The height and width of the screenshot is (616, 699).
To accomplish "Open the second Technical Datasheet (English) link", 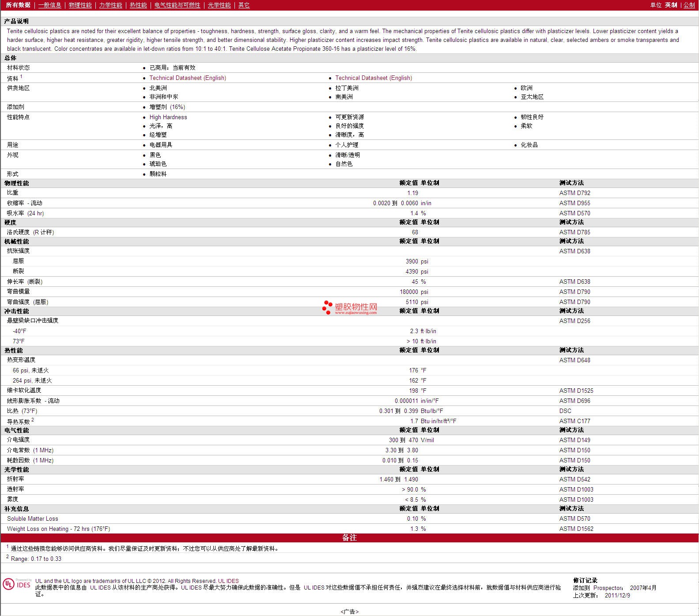I will 374,78.
